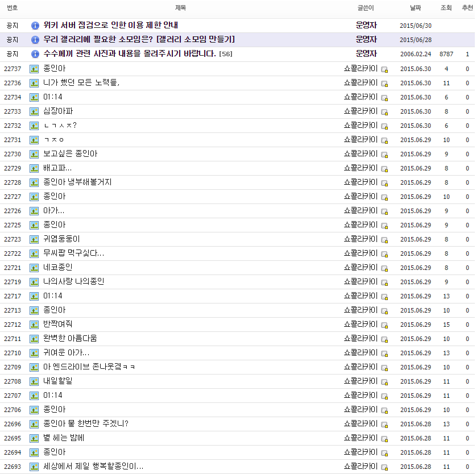Click the info icon beside 위키 서버 점검 notice
This screenshot has height=474, width=476.
point(35,26)
